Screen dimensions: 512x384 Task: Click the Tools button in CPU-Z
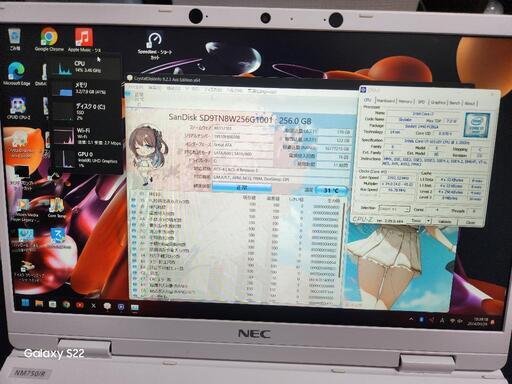pyautogui.click(x=415, y=221)
